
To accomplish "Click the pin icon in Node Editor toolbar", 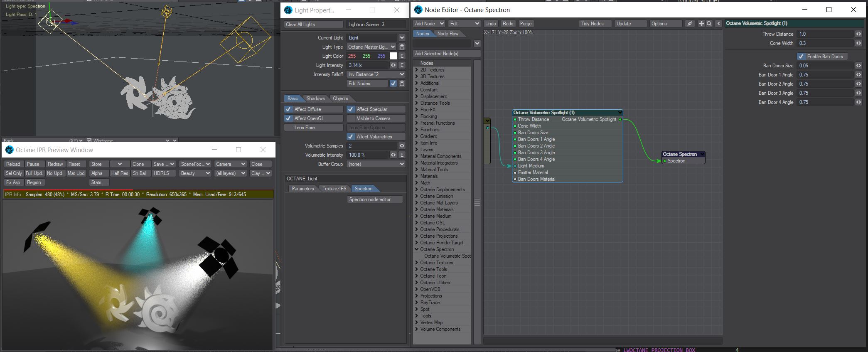I will tap(690, 24).
